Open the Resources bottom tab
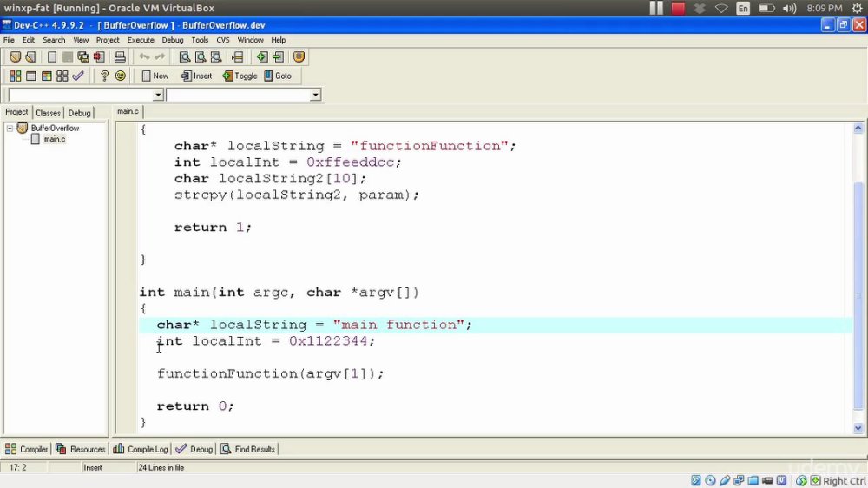This screenshot has height=488, width=868. [x=81, y=449]
